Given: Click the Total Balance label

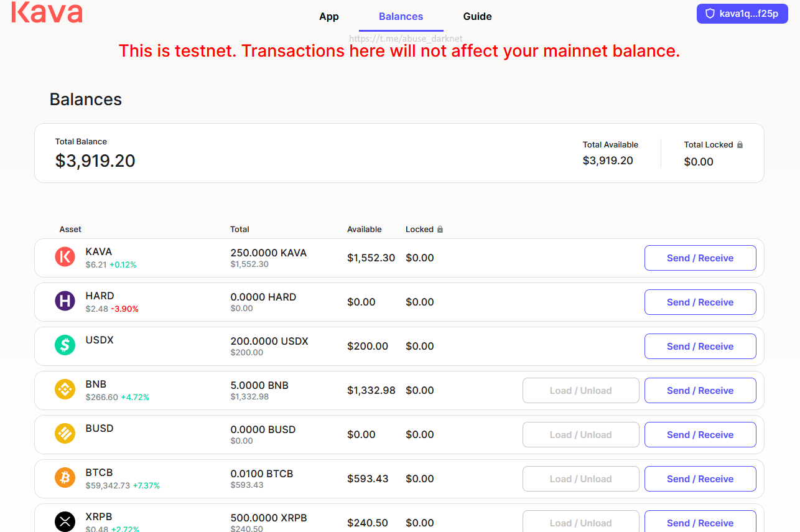Looking at the screenshot, I should coord(81,142).
